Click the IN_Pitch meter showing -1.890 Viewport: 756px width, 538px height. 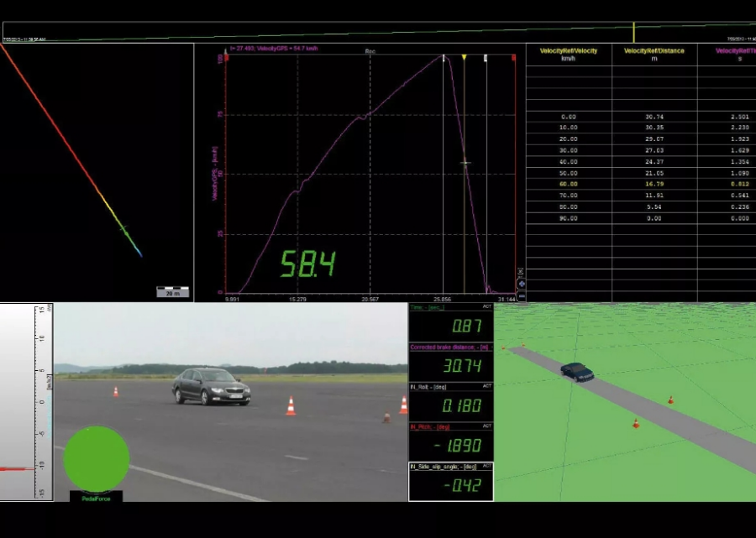pos(451,441)
